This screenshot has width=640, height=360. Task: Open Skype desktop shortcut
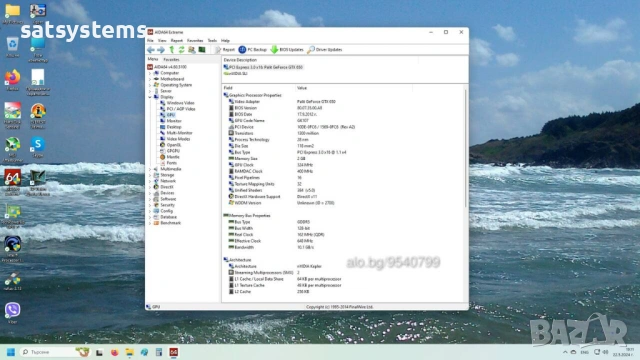pyautogui.click(x=38, y=147)
